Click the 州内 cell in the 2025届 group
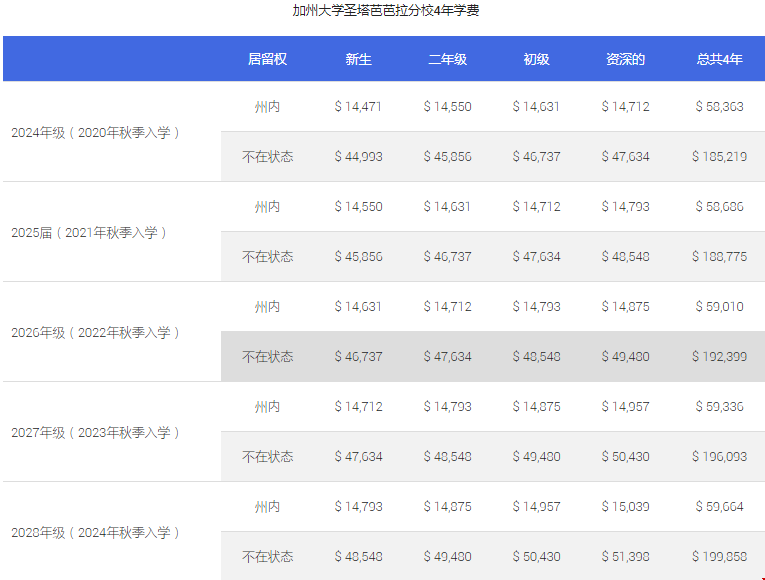This screenshot has width=765, height=580. (267, 206)
